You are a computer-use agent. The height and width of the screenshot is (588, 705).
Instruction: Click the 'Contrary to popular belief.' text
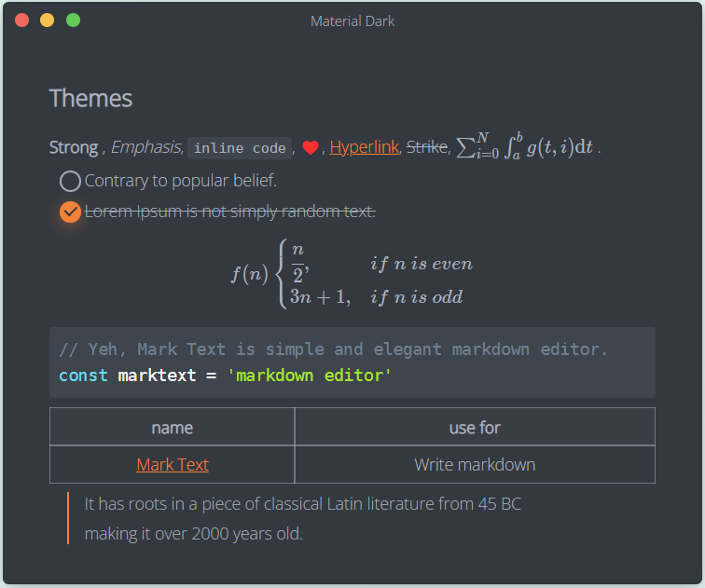pyautogui.click(x=180, y=181)
